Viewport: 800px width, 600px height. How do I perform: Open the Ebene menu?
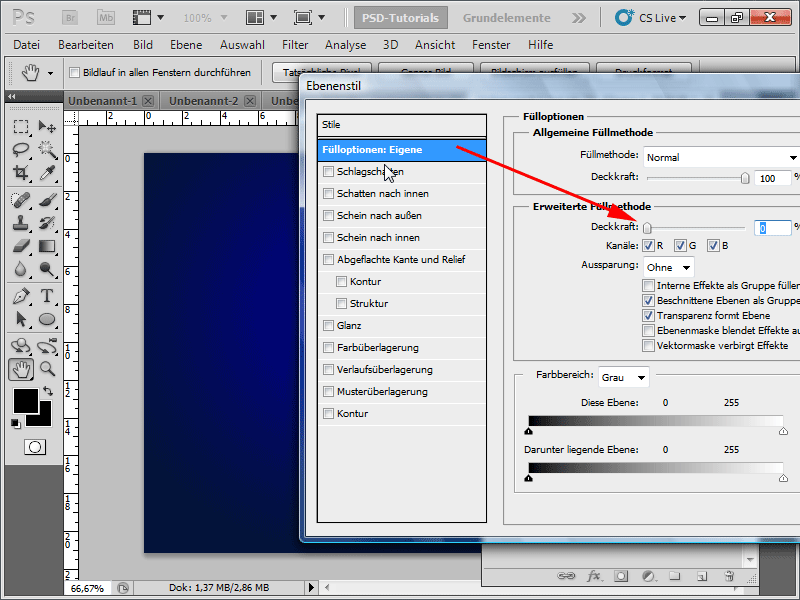tap(186, 45)
